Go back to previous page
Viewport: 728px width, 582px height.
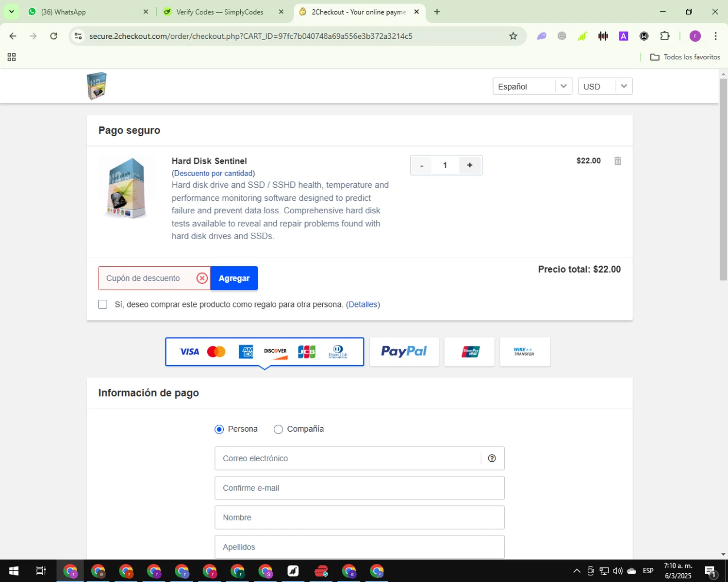pyautogui.click(x=13, y=36)
